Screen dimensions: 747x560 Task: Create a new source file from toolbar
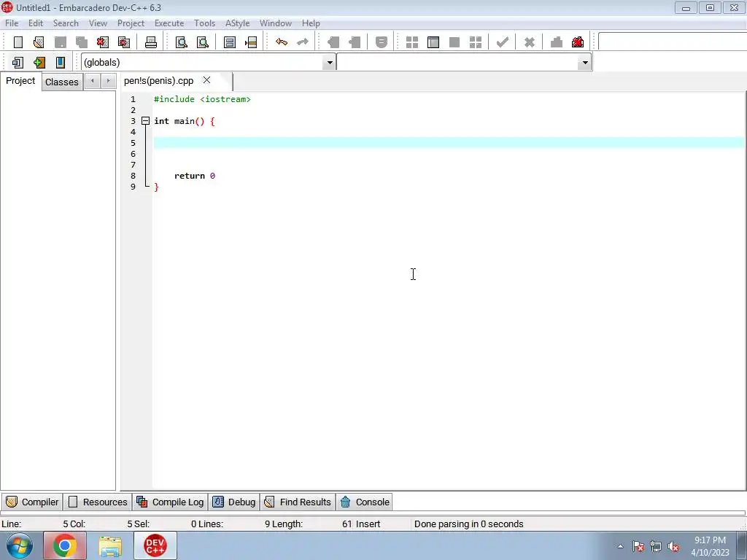point(18,42)
